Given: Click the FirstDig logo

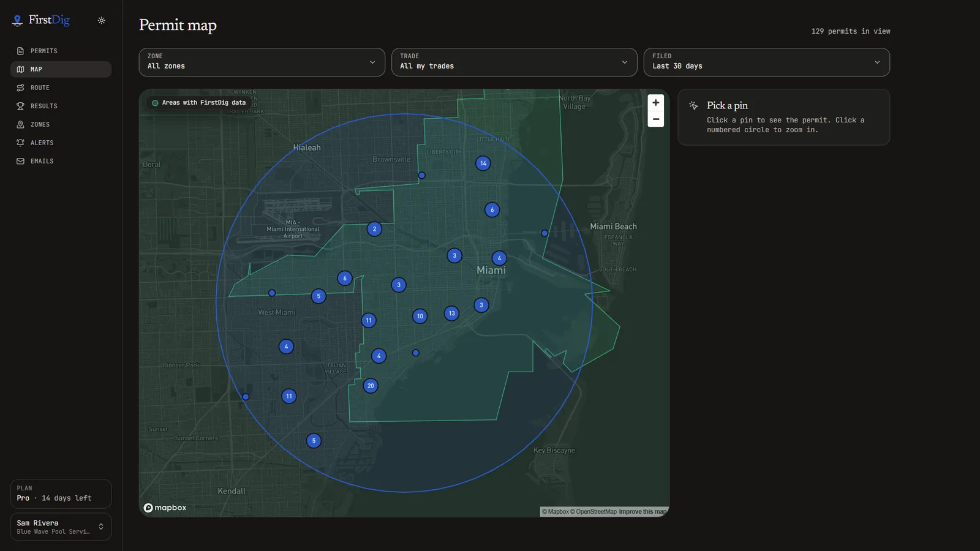Looking at the screenshot, I should pyautogui.click(x=41, y=20).
